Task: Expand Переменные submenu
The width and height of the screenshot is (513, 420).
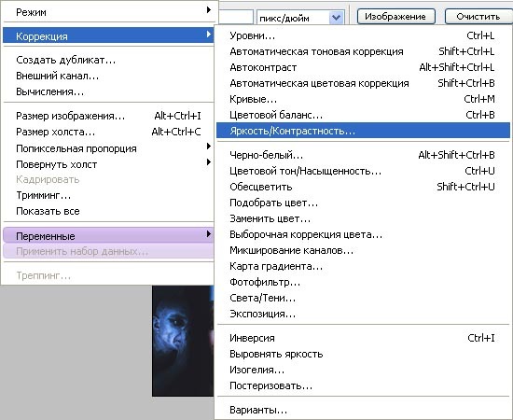Action: [108, 236]
